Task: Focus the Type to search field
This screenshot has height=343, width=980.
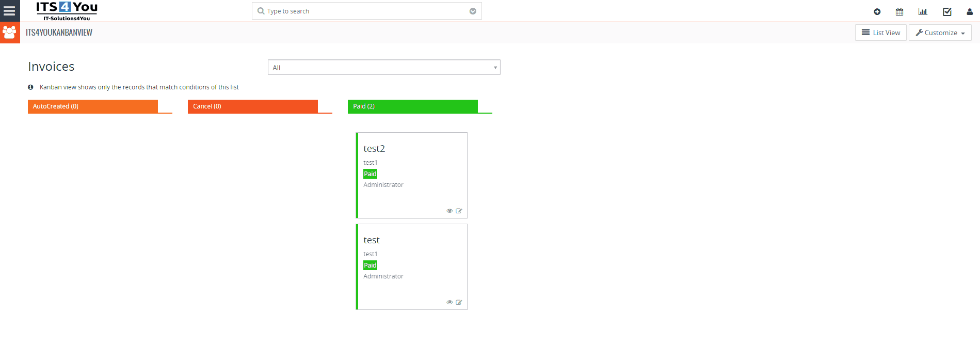Action: tap(367, 11)
